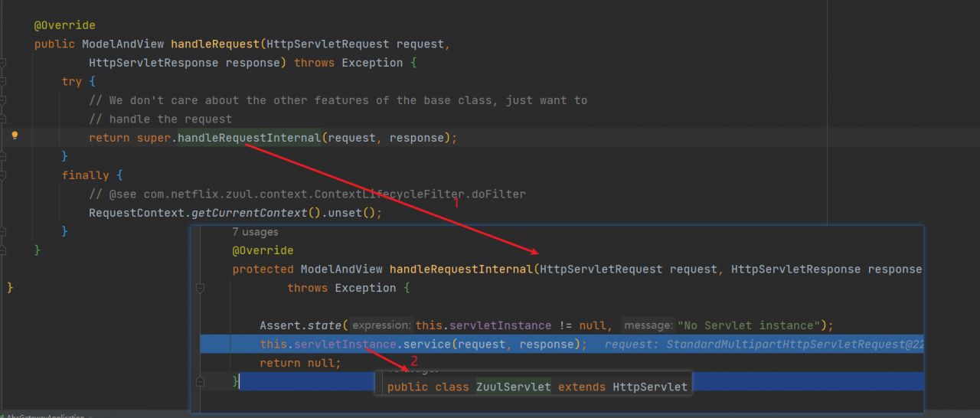Screen dimensions: 980x418
Task: Click 'return null;' line in popup
Action: [300, 363]
